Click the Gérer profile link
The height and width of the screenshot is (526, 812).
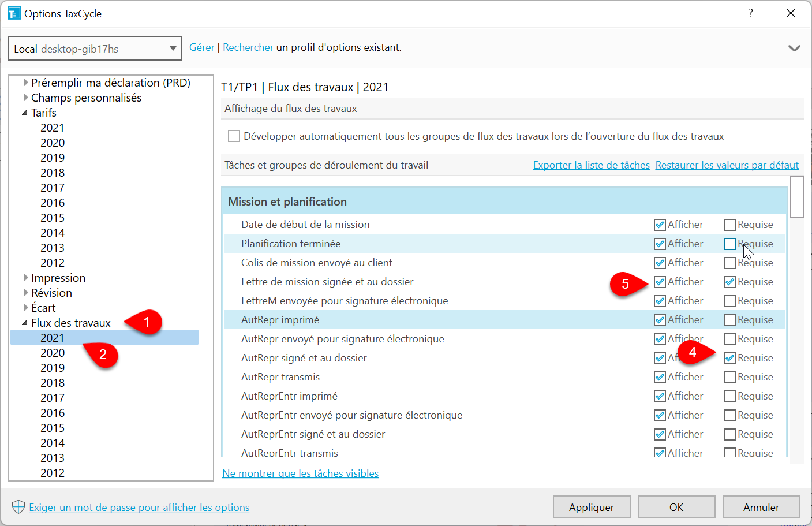pos(202,47)
